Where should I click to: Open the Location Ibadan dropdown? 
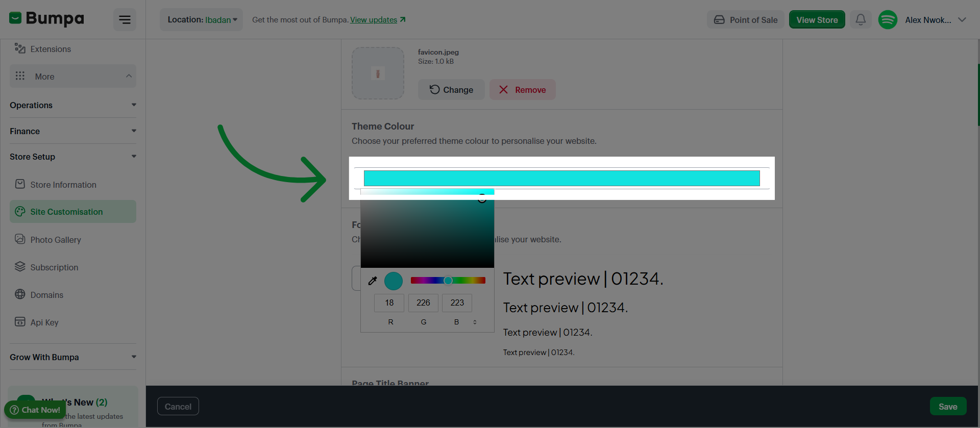pos(202,20)
